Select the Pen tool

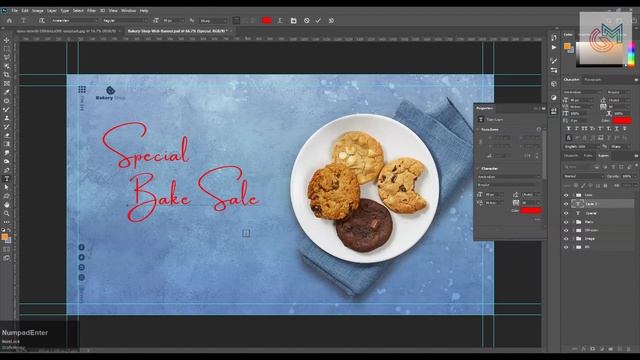(x=7, y=170)
